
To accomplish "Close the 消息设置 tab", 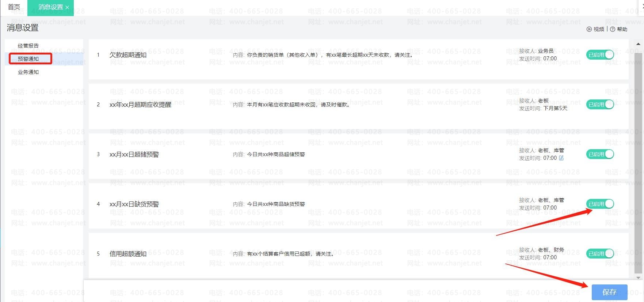I will [67, 7].
